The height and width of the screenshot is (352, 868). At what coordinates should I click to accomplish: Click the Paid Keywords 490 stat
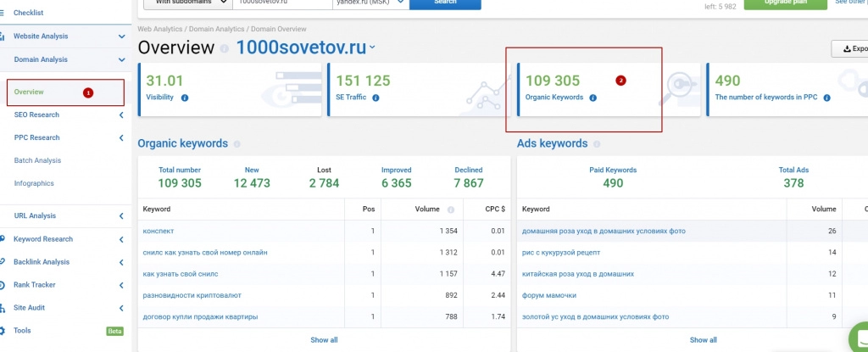[x=613, y=177]
